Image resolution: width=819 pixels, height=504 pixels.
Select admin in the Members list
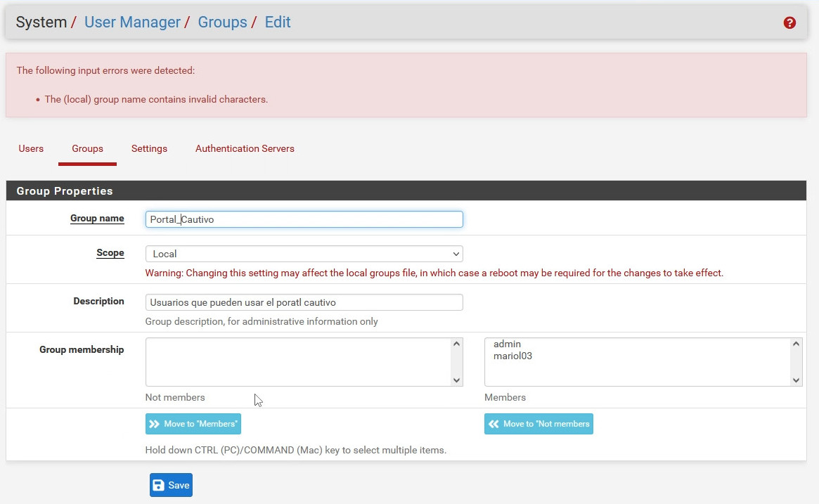pyautogui.click(x=507, y=344)
